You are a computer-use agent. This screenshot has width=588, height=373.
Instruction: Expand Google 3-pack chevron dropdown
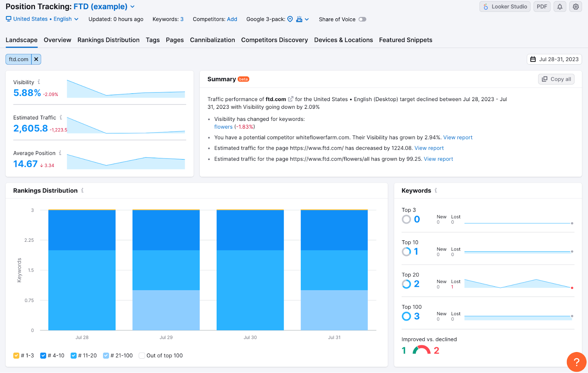point(307,19)
